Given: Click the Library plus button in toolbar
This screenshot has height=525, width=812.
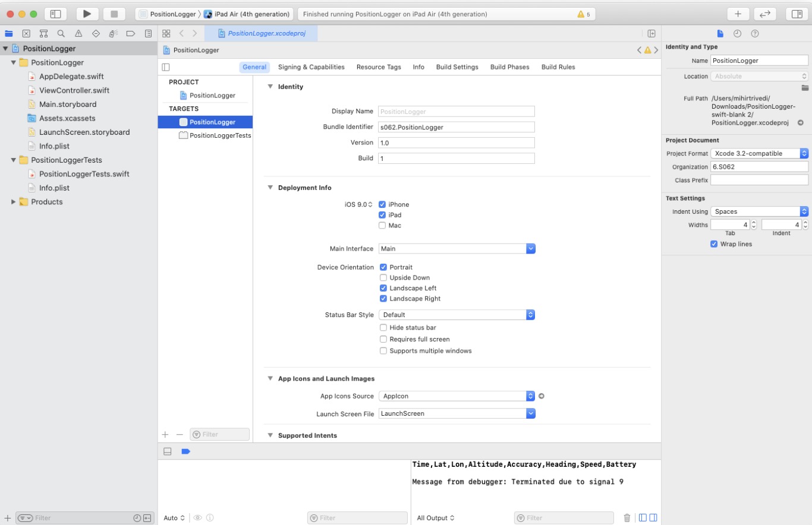Looking at the screenshot, I should 738,14.
